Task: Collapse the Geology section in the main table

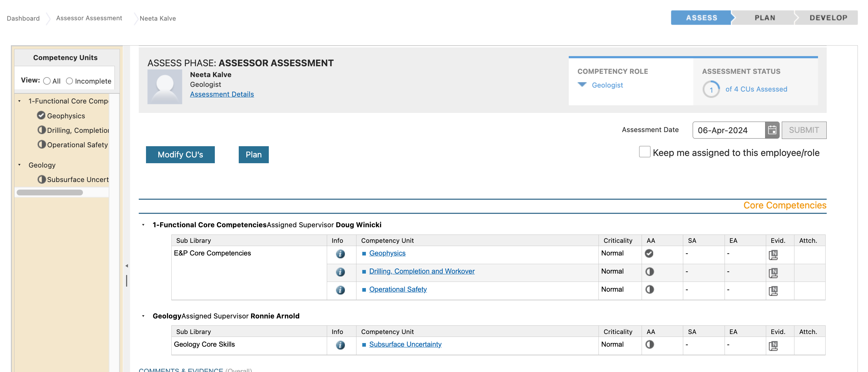Action: 143,316
